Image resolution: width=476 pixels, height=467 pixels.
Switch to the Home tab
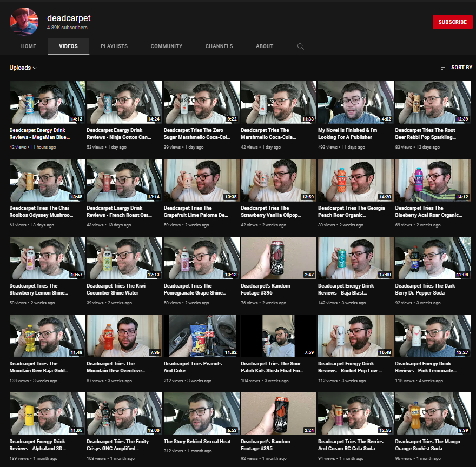(x=29, y=46)
